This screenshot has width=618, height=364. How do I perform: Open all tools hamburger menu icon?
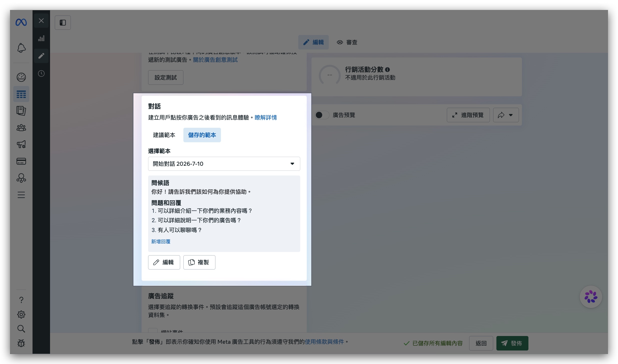tap(21, 195)
